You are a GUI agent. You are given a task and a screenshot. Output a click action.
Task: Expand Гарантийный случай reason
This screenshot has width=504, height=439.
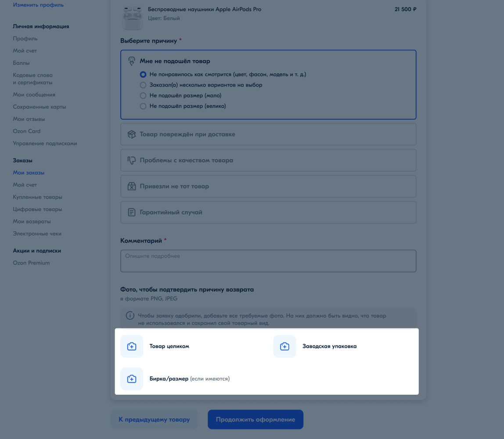pyautogui.click(x=268, y=212)
